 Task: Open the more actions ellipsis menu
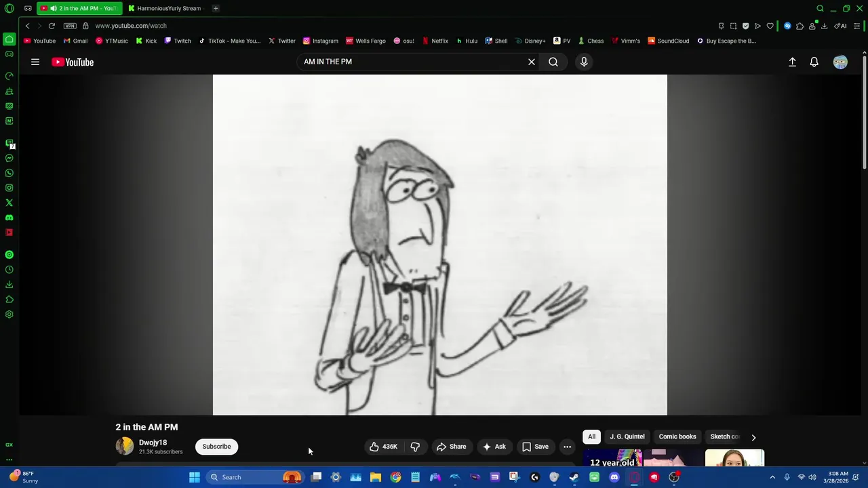pyautogui.click(x=568, y=447)
